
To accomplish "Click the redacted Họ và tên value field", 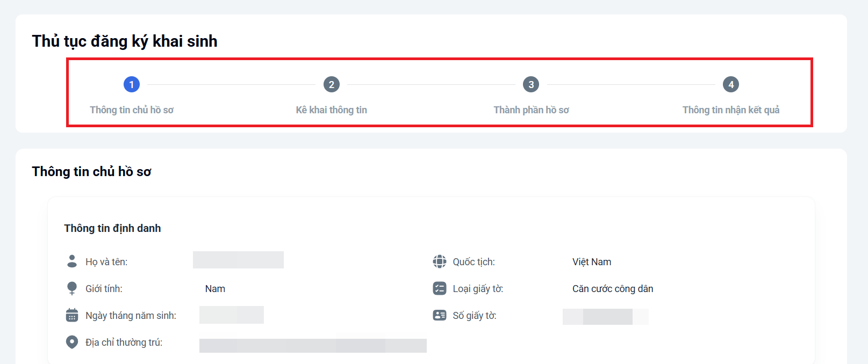I will [238, 260].
